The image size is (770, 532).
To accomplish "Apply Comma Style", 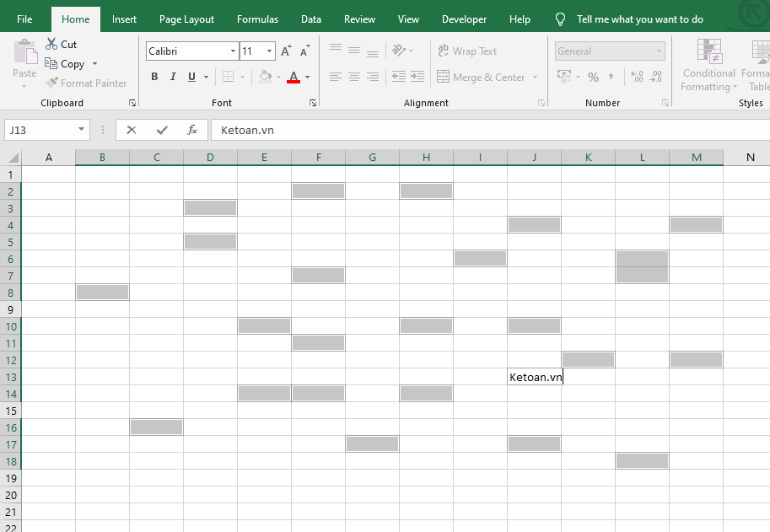I will click(611, 77).
